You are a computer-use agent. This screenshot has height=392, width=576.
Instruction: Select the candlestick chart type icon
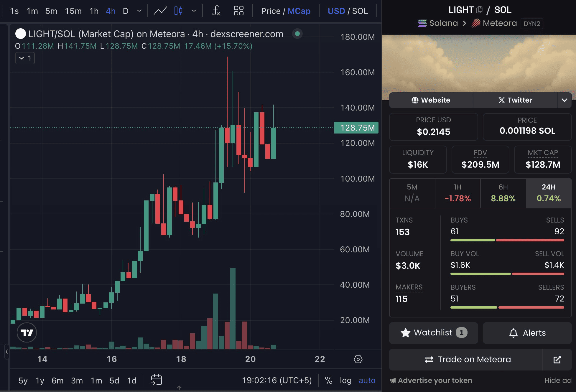tap(178, 11)
